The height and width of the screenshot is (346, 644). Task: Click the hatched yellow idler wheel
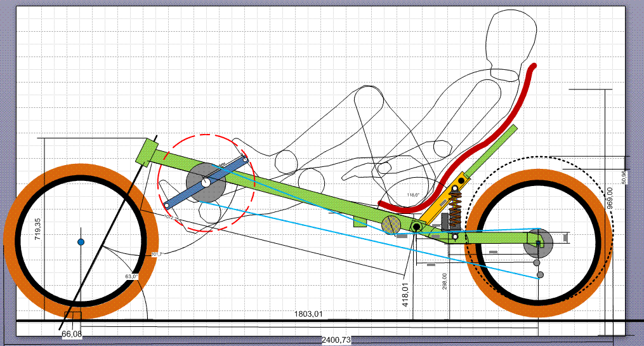(x=391, y=225)
